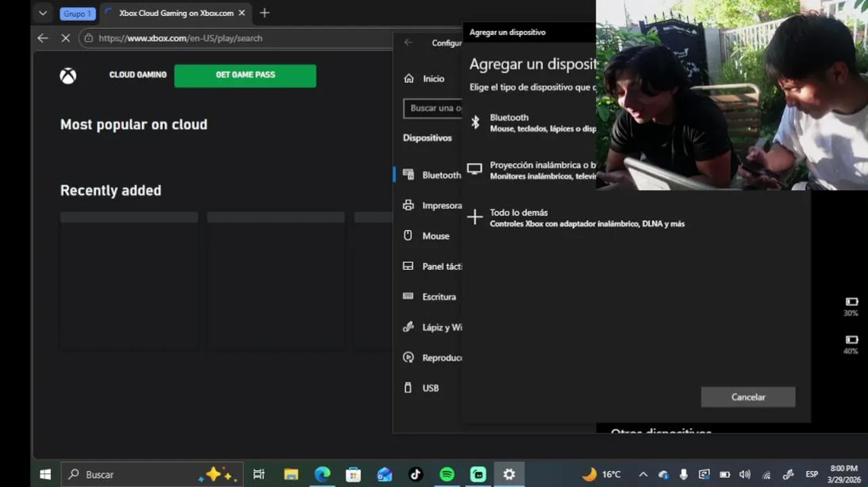This screenshot has width=868, height=487.
Task: Switch to Xbox Cloud Gaming tab
Action: click(176, 13)
